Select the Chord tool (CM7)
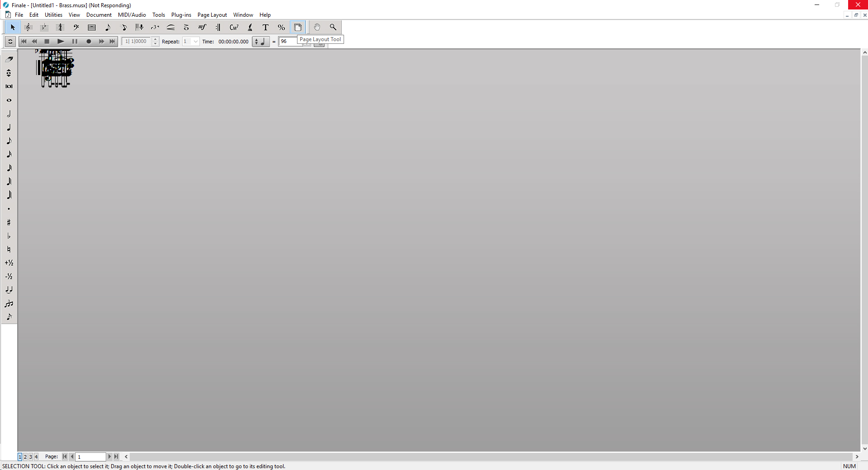 click(234, 28)
